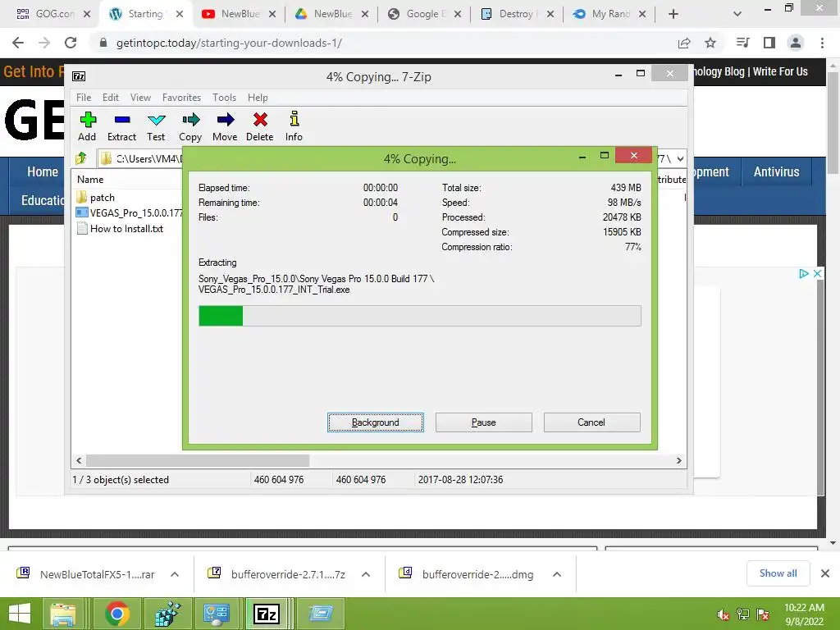
Task: Open a new browser tab
Action: coord(673,14)
